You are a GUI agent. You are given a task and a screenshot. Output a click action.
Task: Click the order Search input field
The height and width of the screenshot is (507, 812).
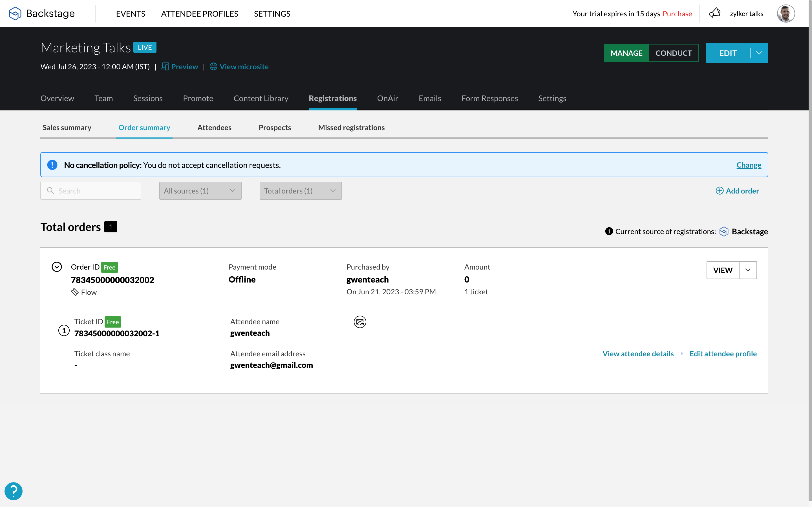pyautogui.click(x=97, y=191)
